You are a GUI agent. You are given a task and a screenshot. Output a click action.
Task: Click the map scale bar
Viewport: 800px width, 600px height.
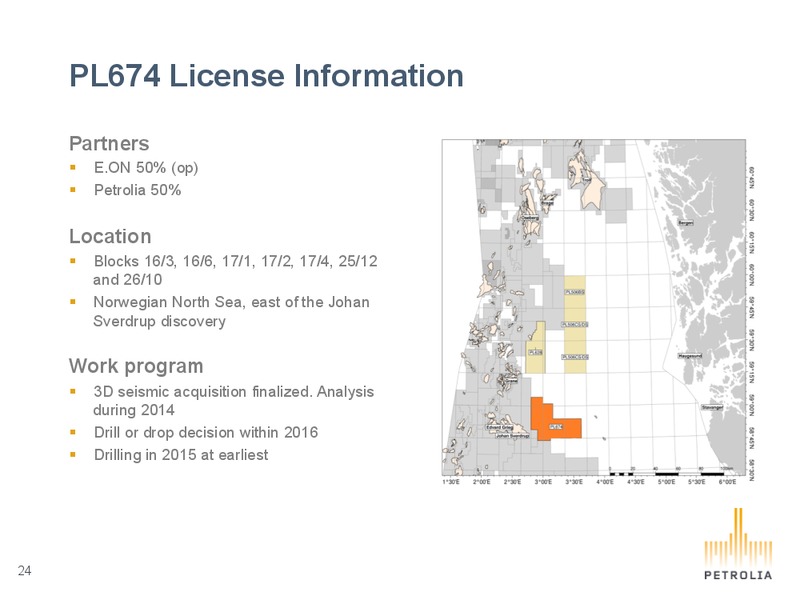point(671,471)
